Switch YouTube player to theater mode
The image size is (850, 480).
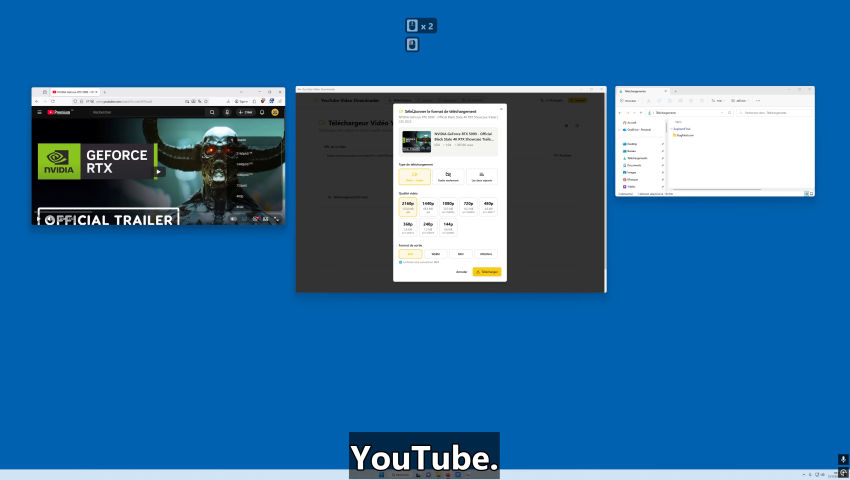click(266, 219)
